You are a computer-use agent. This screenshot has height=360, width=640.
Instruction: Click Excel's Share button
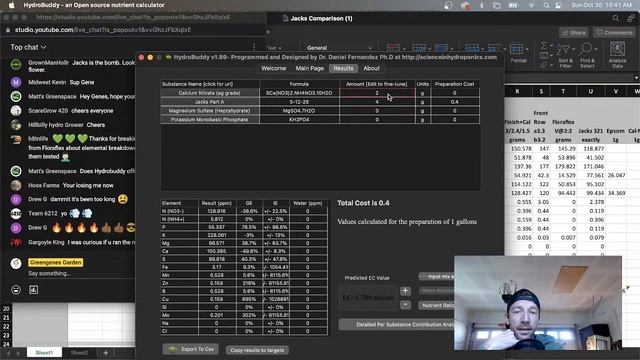pos(574,33)
